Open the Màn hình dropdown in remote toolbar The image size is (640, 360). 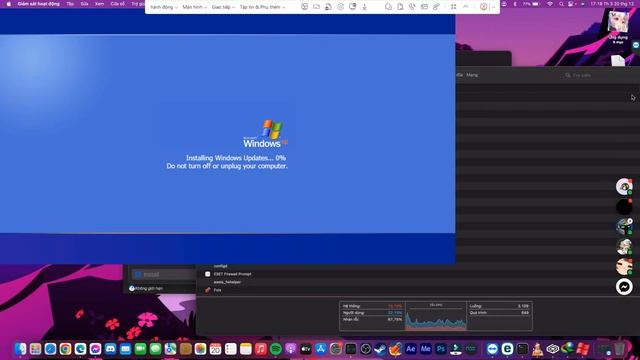point(194,7)
